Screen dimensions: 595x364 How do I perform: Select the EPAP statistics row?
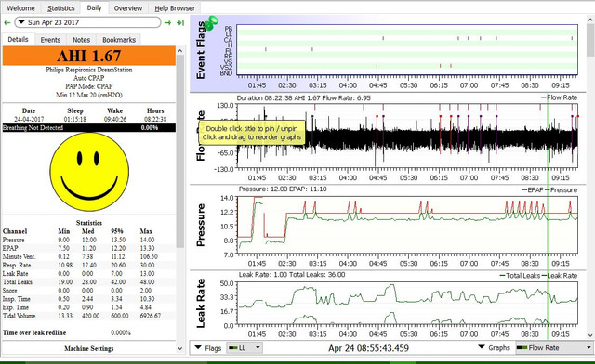click(x=89, y=248)
